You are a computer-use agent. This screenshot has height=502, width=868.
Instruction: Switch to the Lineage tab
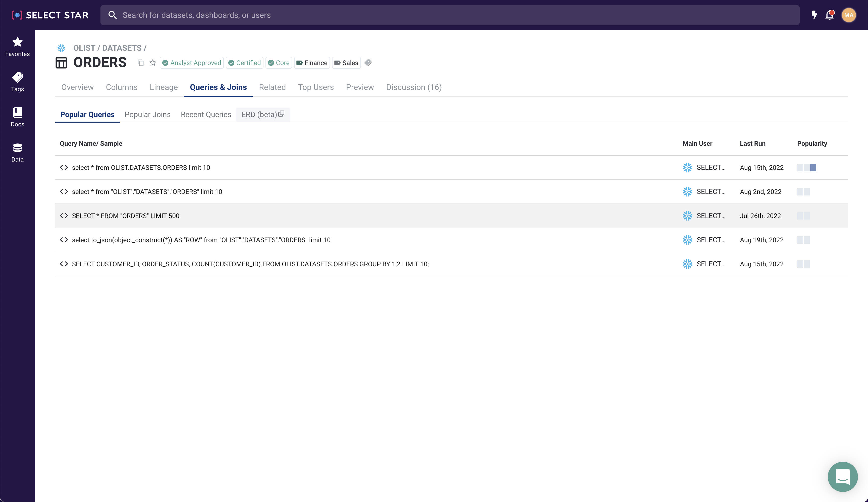click(x=164, y=87)
